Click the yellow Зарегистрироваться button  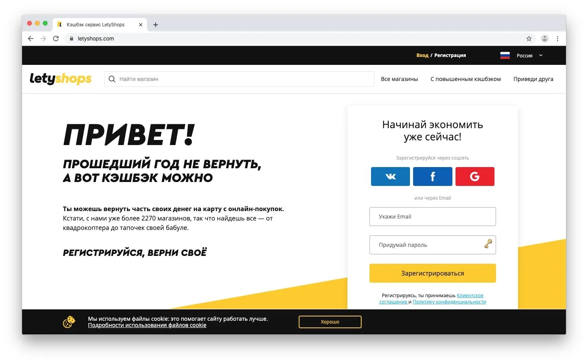point(433,273)
